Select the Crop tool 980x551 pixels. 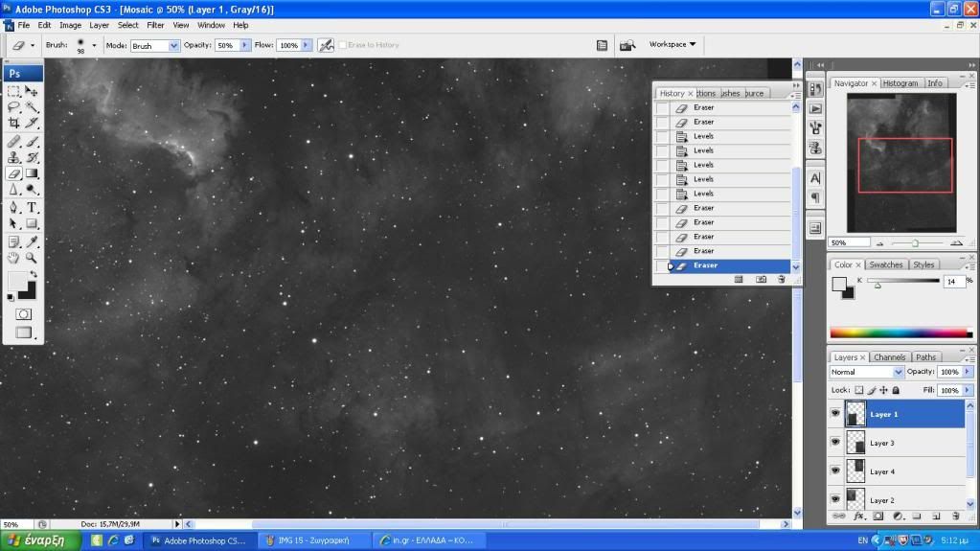(x=13, y=123)
